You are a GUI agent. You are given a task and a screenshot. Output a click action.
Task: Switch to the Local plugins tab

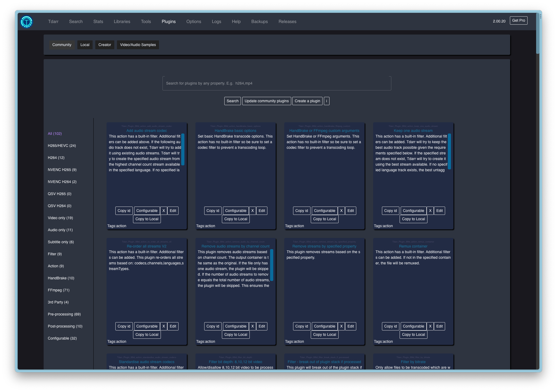85,45
